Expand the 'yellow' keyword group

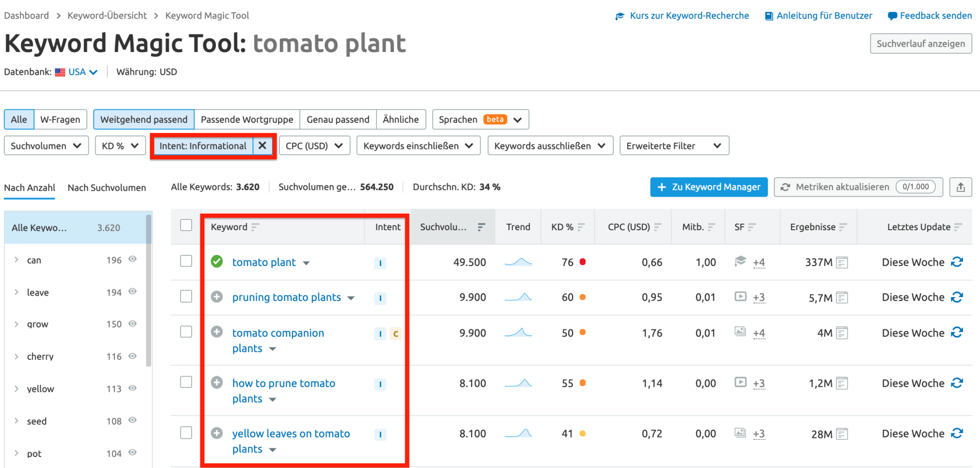pos(16,389)
